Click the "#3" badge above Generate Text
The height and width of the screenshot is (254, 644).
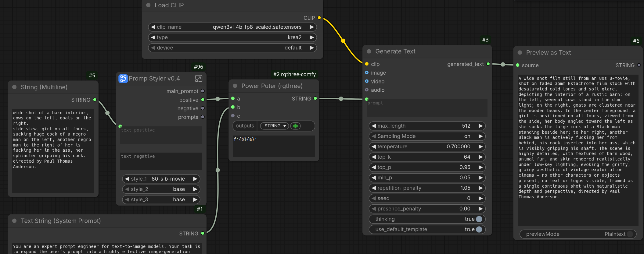485,40
